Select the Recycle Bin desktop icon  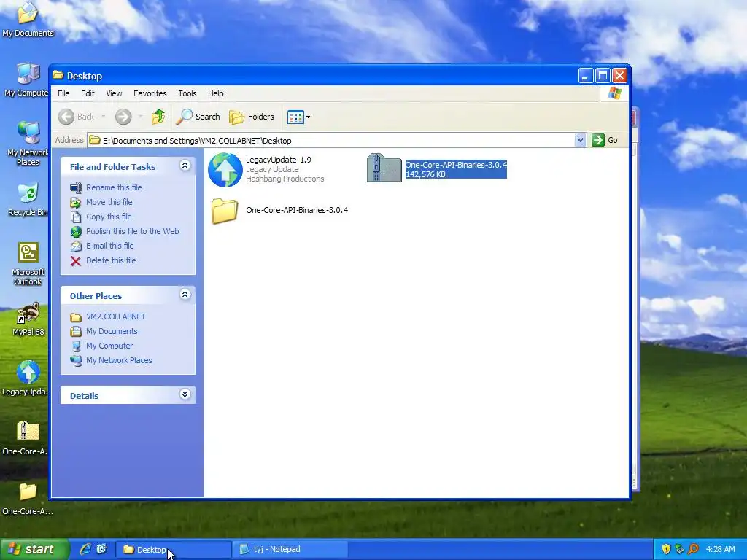tap(28, 199)
